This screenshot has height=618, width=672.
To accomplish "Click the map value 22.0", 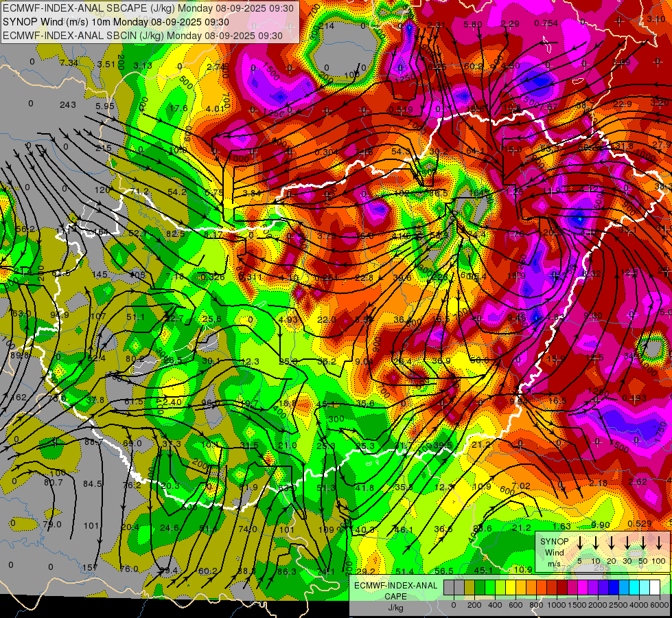I will tap(327, 319).
